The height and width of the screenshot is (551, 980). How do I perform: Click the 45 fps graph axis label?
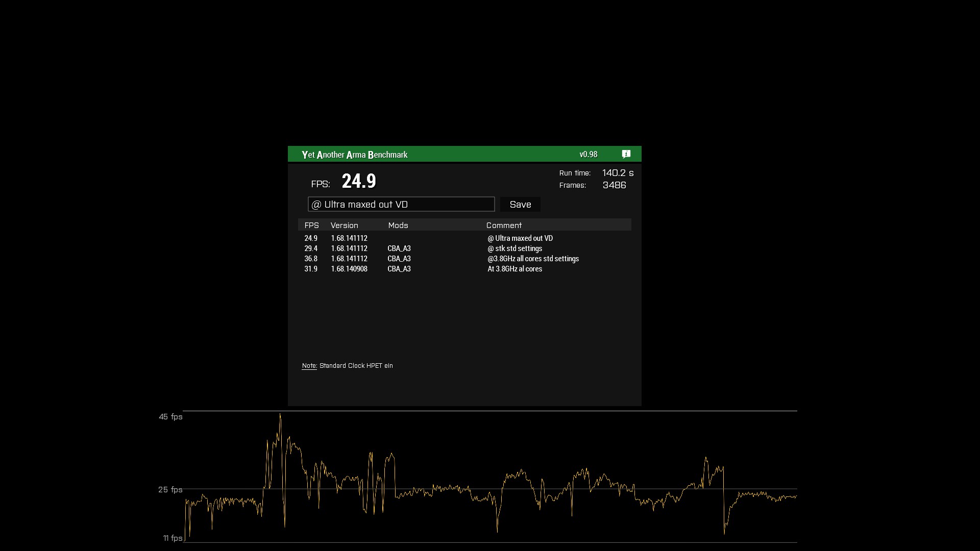click(170, 417)
